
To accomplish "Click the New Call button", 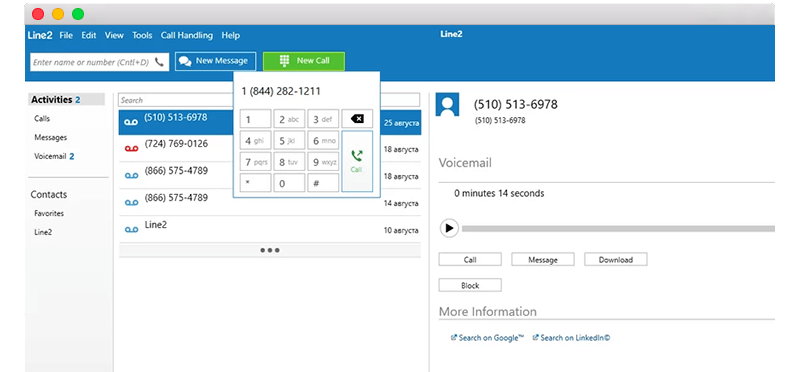I will [304, 61].
